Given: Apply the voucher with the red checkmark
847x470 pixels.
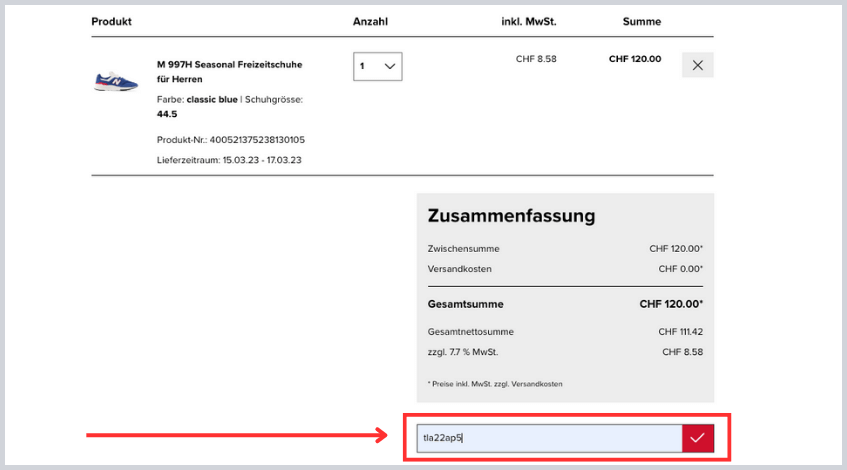Looking at the screenshot, I should pos(697,438).
